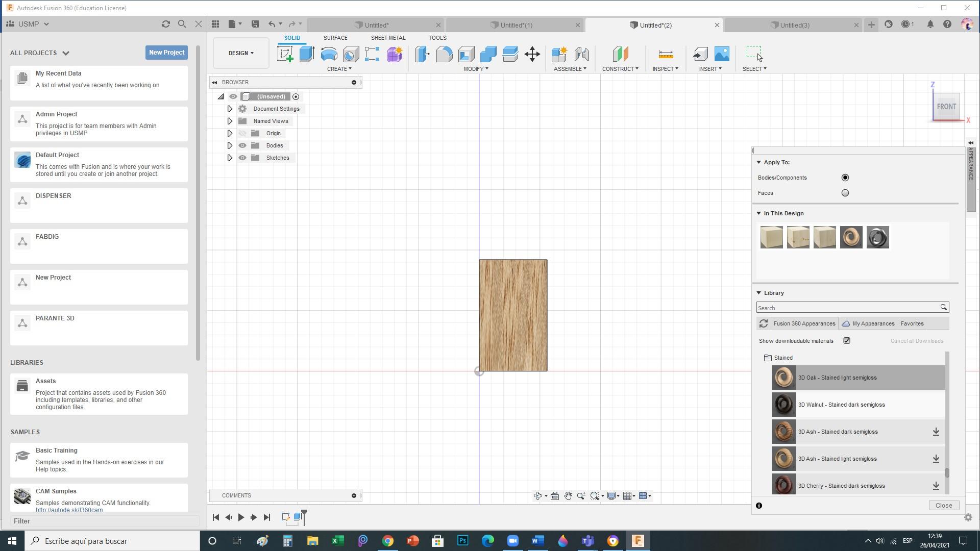The width and height of the screenshot is (980, 551).
Task: Toggle Bodies/Components radio button
Action: 845,177
